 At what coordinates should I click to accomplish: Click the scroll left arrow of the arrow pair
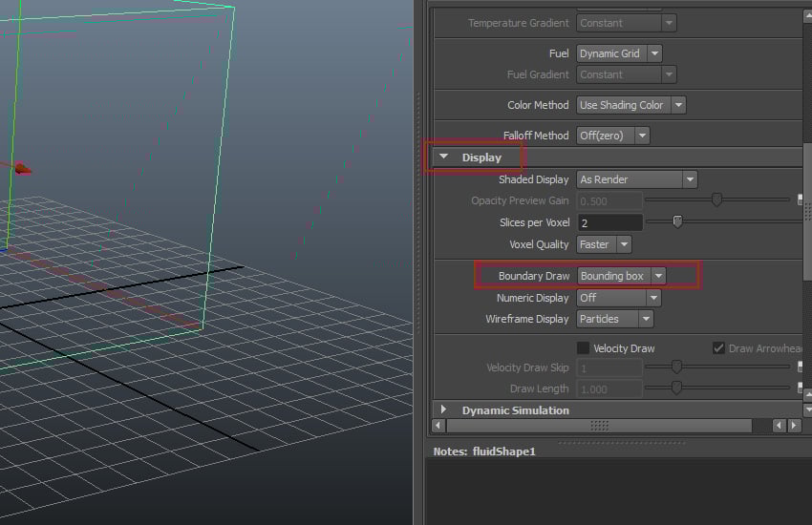click(779, 426)
